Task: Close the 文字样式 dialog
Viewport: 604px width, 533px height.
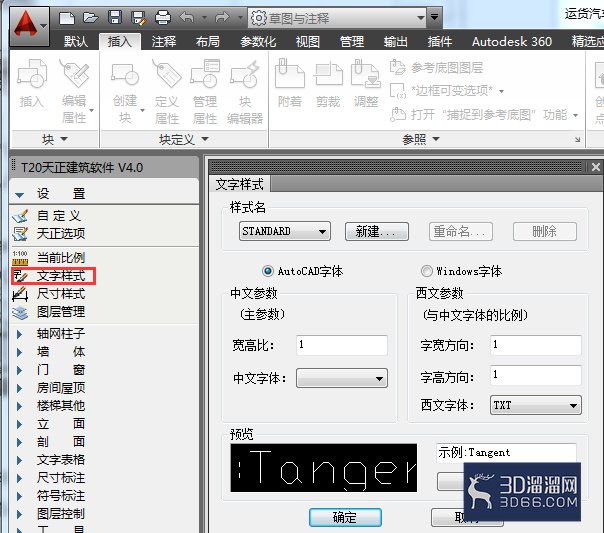Action: tap(596, 167)
